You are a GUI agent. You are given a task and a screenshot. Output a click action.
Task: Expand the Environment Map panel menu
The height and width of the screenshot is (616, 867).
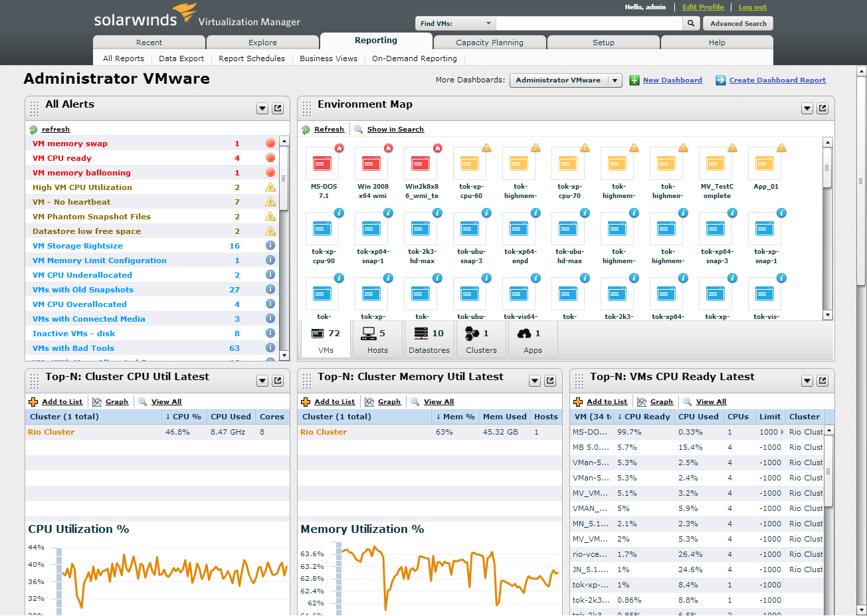(807, 108)
